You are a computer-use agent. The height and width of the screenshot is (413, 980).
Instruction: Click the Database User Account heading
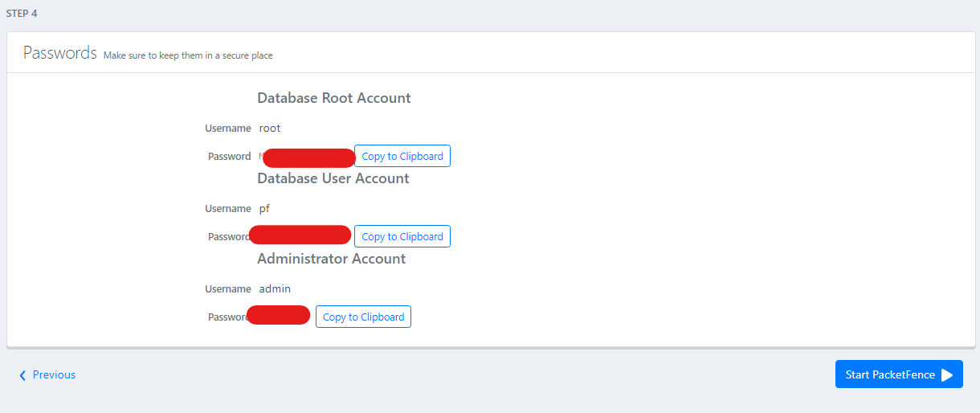click(x=333, y=178)
